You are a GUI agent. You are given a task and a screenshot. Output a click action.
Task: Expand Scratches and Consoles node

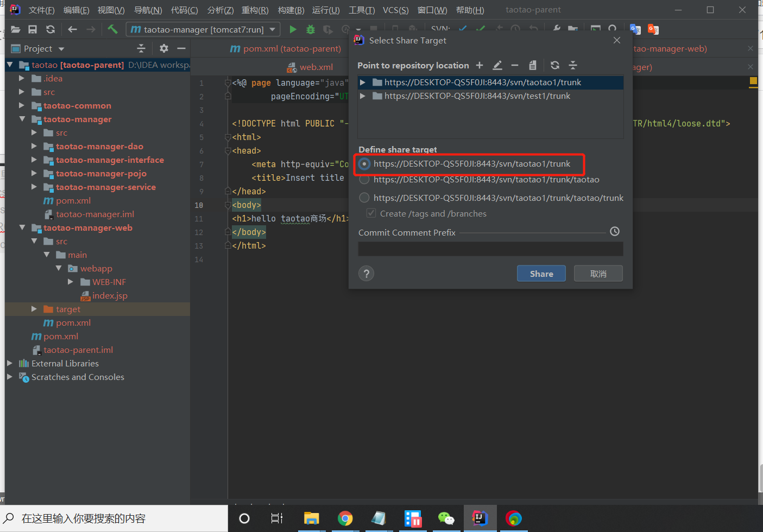click(x=10, y=377)
